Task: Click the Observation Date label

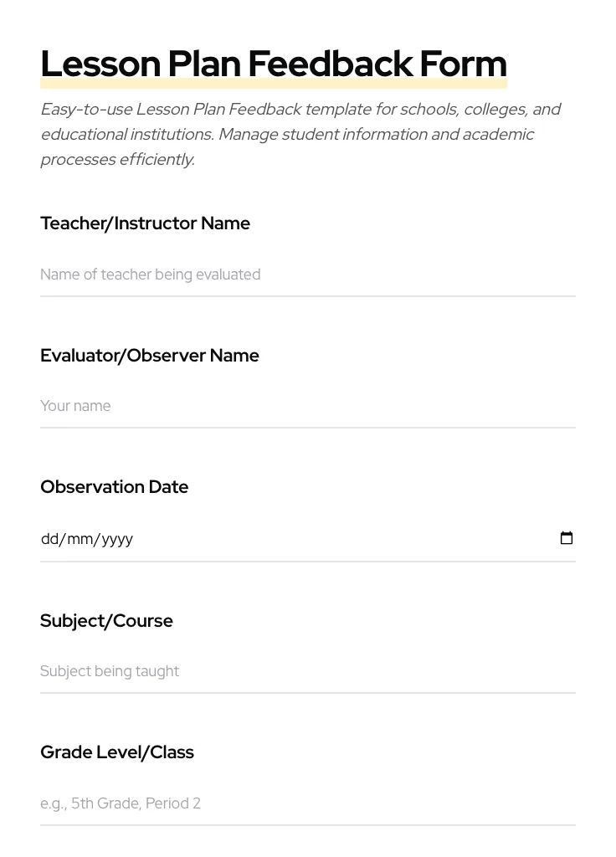Action: (114, 486)
